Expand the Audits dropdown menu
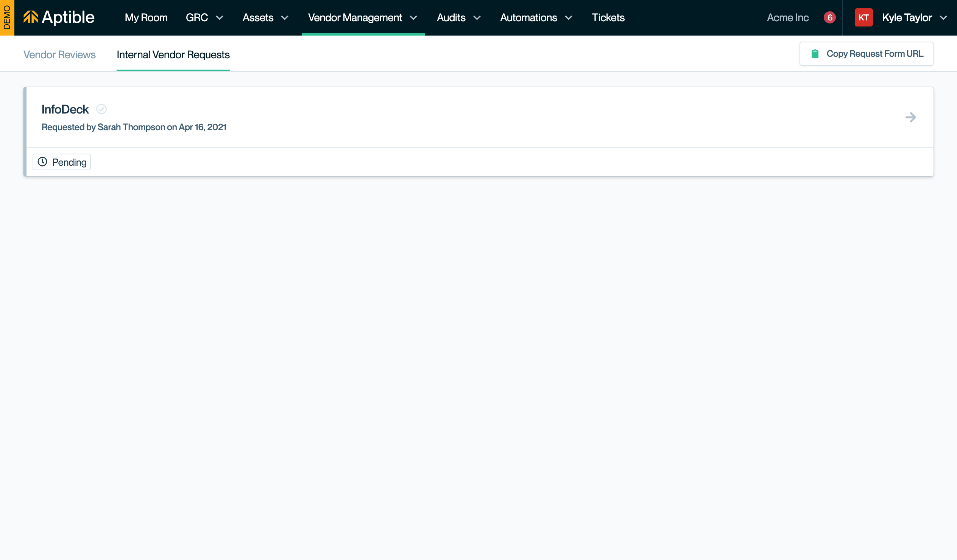Viewport: 957px width, 560px height. (x=458, y=17)
